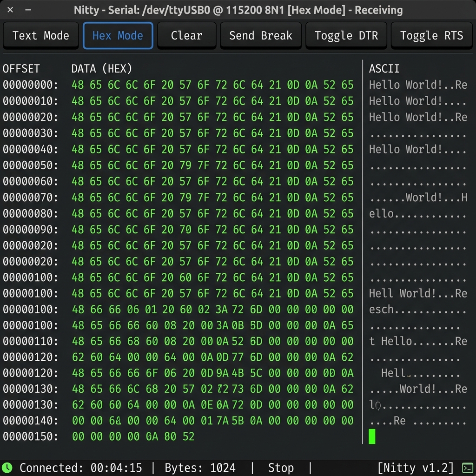Click ASCII text 't Hello......Re'
The image size is (476, 476).
pos(418,341)
